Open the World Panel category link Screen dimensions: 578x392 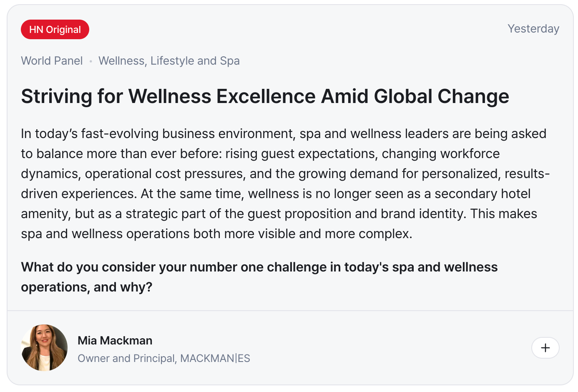pos(52,61)
